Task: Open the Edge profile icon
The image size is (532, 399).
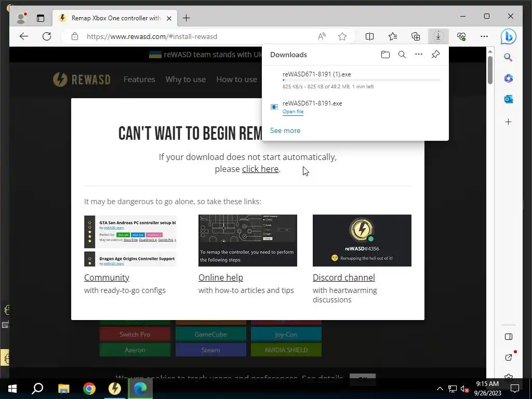Action: tap(21, 18)
